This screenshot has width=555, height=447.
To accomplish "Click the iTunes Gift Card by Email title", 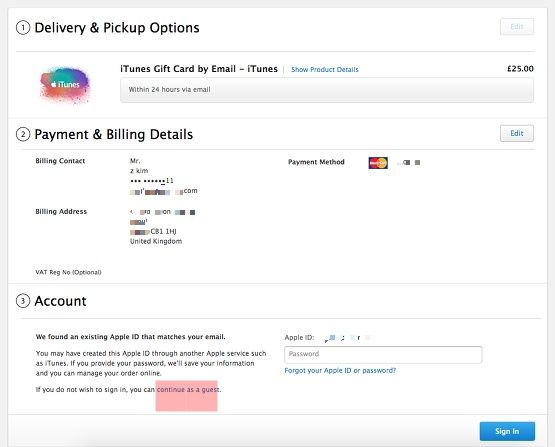I will pos(199,69).
